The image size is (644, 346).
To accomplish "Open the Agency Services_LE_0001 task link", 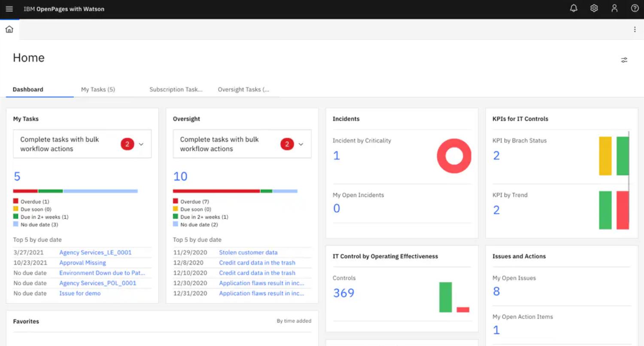I will coord(95,252).
